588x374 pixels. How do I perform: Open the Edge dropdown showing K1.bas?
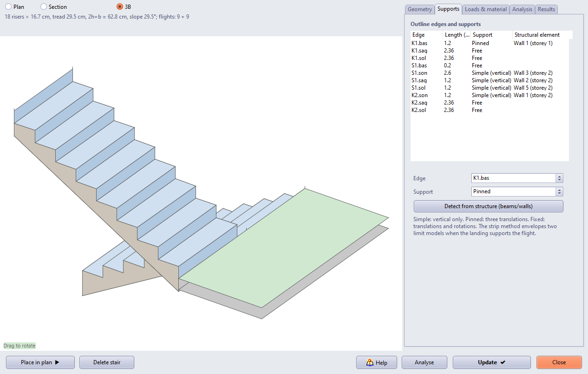(517, 178)
